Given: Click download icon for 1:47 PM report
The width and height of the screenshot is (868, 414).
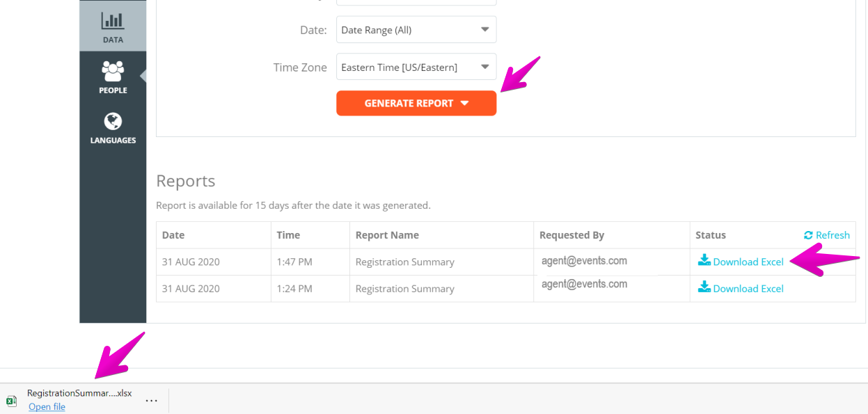Looking at the screenshot, I should pos(704,260).
